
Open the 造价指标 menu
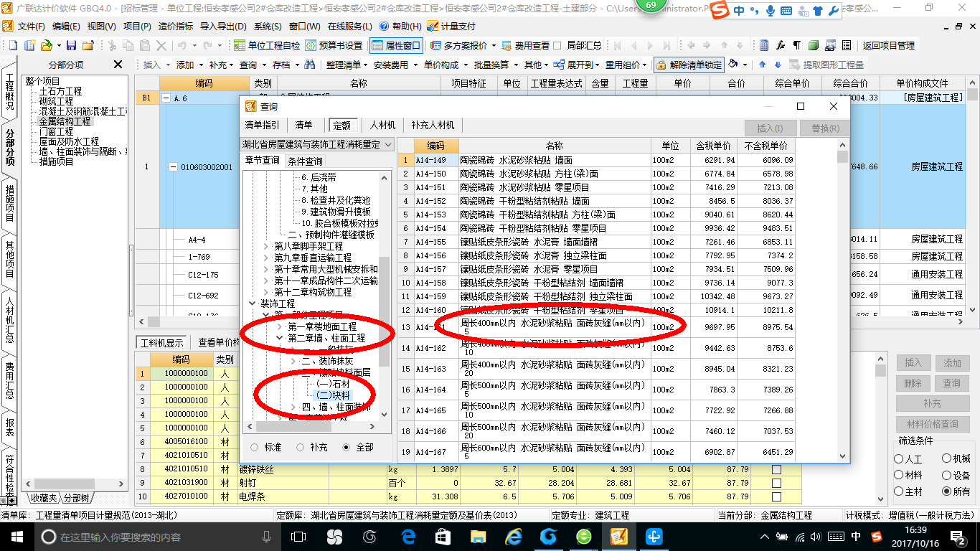(175, 26)
